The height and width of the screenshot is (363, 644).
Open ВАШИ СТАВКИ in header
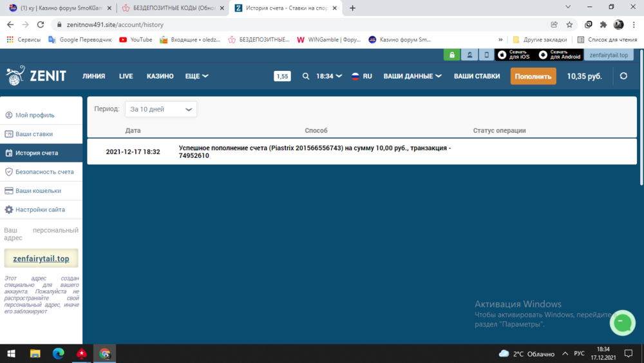click(x=477, y=76)
